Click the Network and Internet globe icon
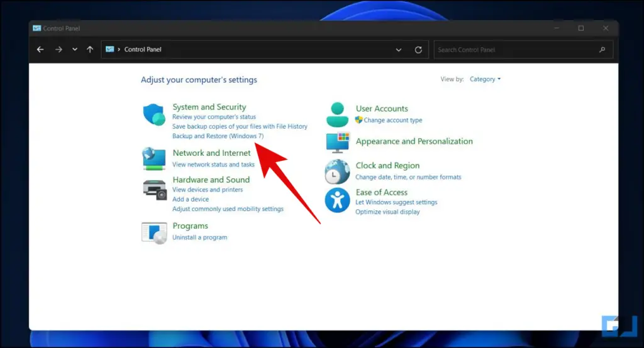The width and height of the screenshot is (644, 348). (154, 158)
